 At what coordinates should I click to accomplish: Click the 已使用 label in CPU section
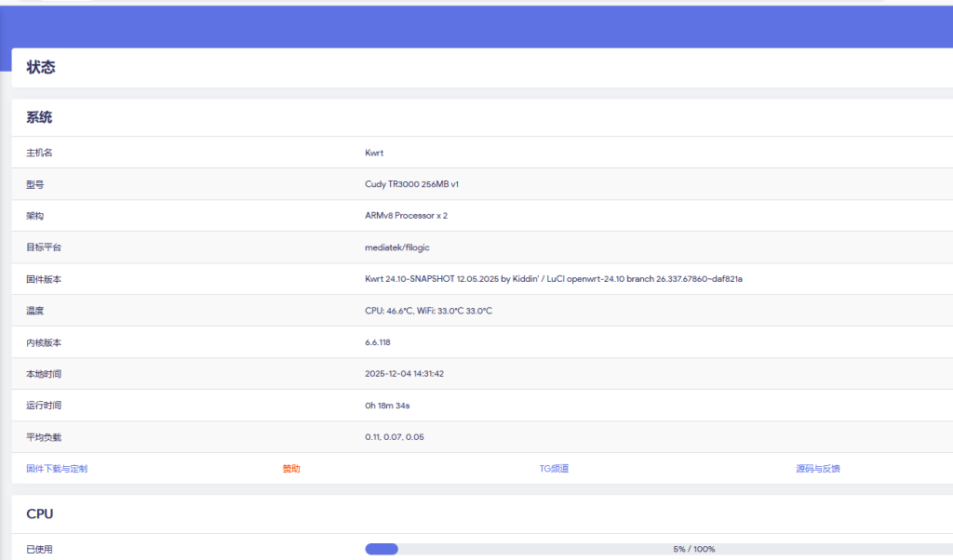tap(39, 550)
